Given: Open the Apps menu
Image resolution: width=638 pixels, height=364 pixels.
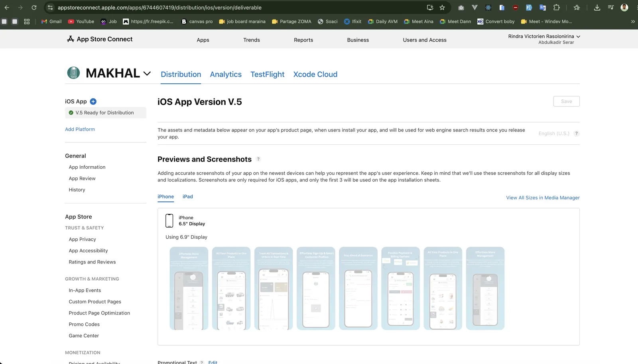Looking at the screenshot, I should pyautogui.click(x=203, y=40).
